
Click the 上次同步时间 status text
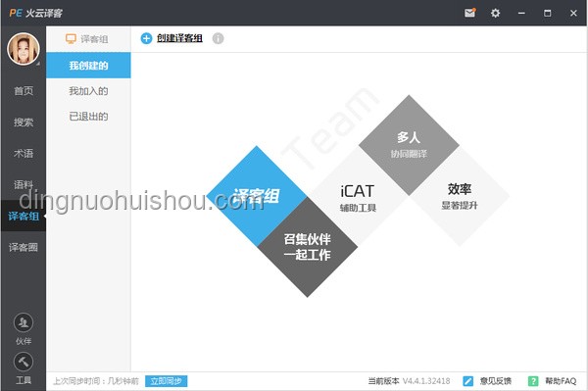tap(96, 381)
